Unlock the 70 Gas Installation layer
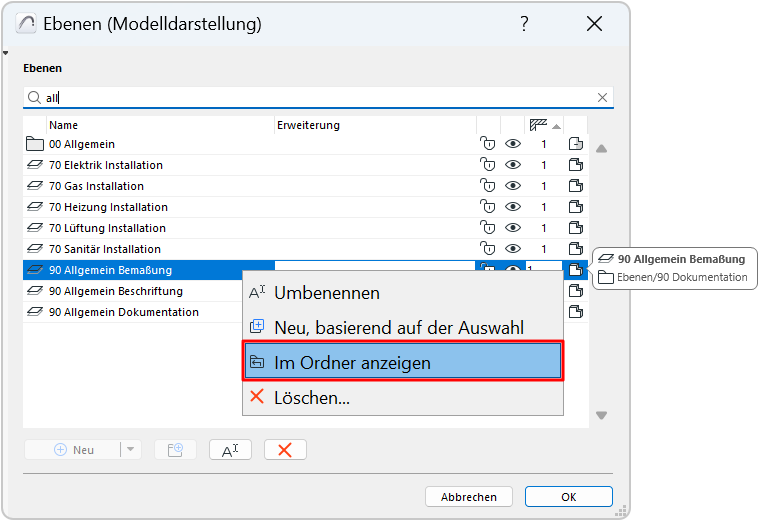The height and width of the screenshot is (521, 759). click(488, 186)
